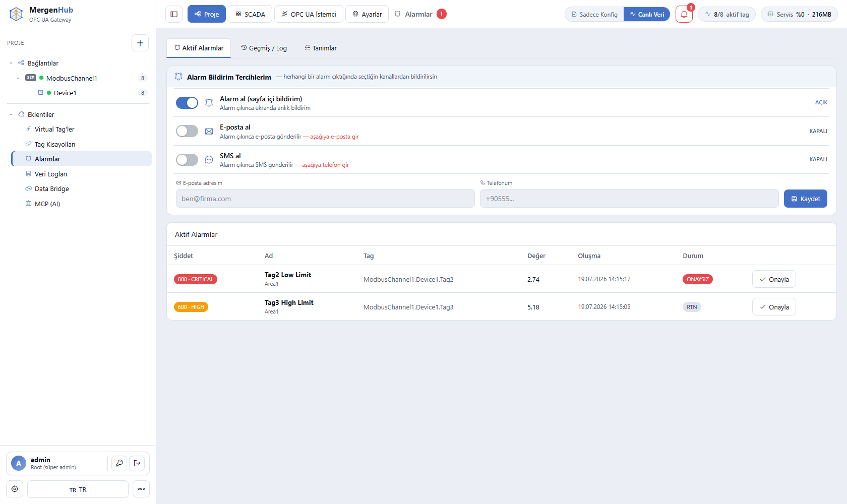This screenshot has height=504, width=847.
Task: Open the Tanımlar tab
Action: (321, 48)
